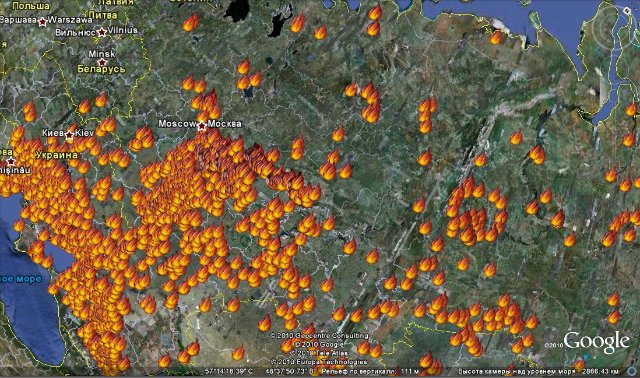Open the Google logo watermark
640x378 pixels.
coord(596,341)
